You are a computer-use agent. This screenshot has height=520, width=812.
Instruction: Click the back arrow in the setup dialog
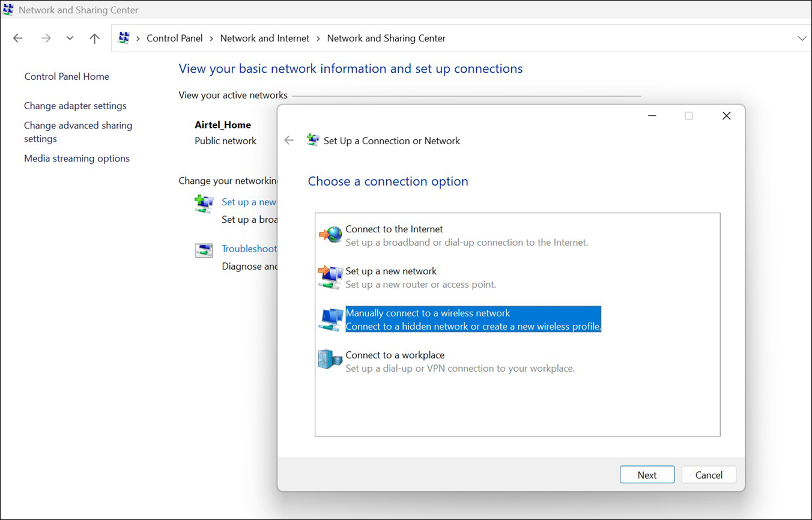[289, 141]
